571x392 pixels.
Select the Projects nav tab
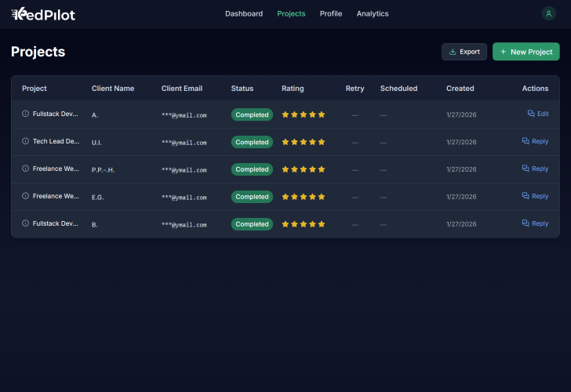[291, 14]
